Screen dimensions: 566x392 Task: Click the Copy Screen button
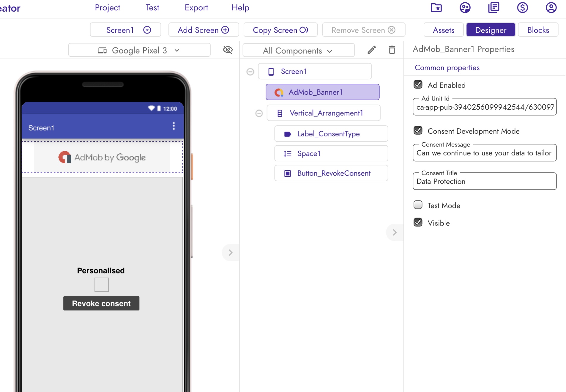(x=280, y=30)
